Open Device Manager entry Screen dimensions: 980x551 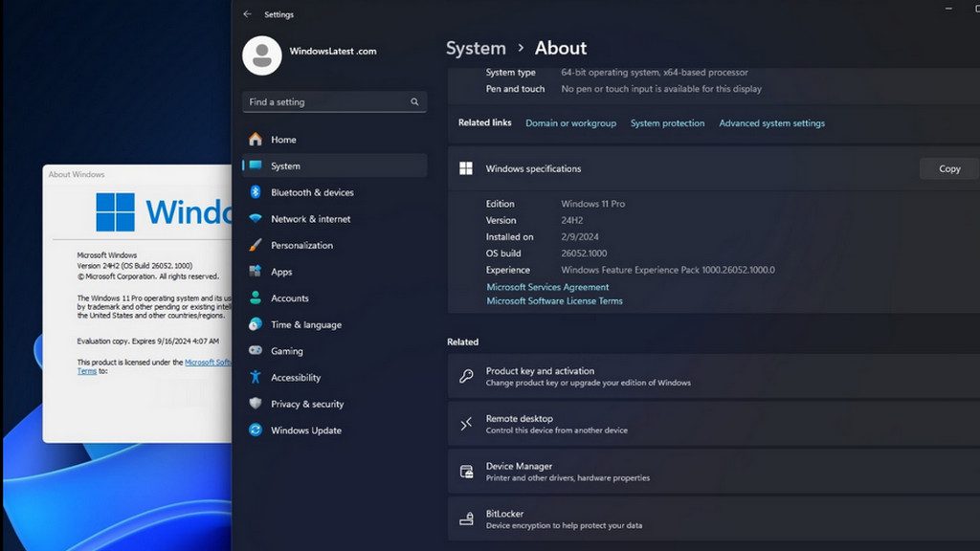(x=714, y=471)
